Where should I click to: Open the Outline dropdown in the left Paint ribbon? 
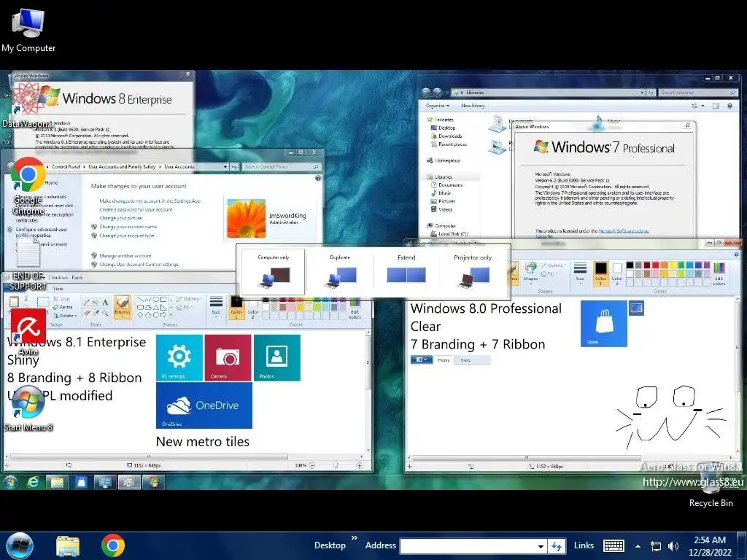point(189,299)
